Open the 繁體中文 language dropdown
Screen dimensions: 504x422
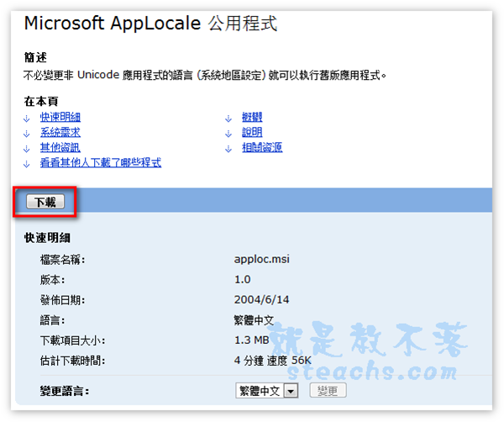(267, 391)
